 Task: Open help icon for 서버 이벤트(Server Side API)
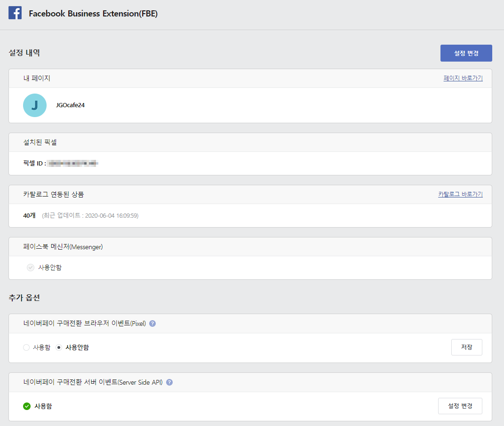169,382
